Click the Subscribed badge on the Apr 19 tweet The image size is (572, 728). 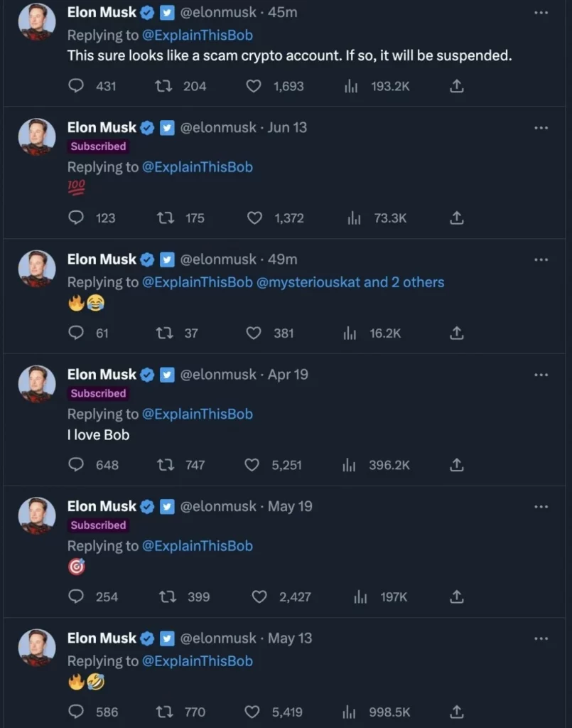(98, 393)
